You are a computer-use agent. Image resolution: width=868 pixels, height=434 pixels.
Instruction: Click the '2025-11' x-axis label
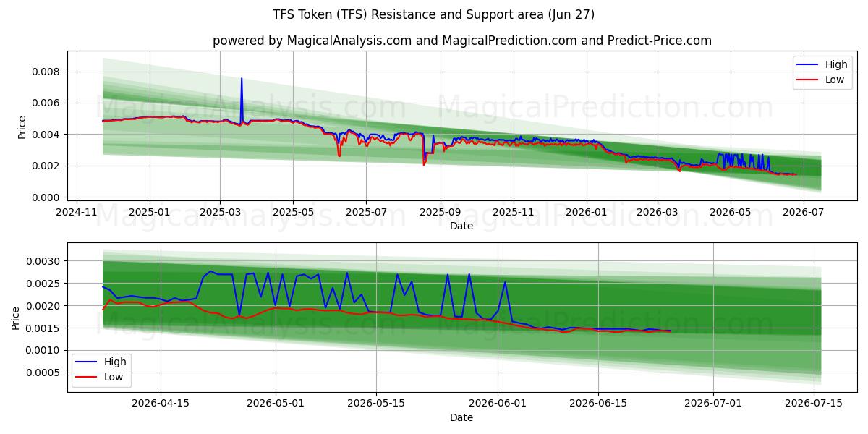[514, 213]
